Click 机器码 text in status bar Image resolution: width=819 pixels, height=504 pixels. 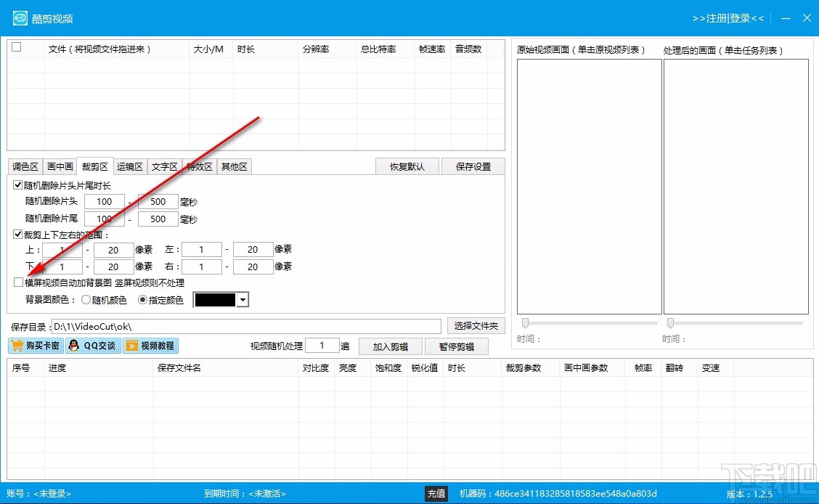point(558,494)
